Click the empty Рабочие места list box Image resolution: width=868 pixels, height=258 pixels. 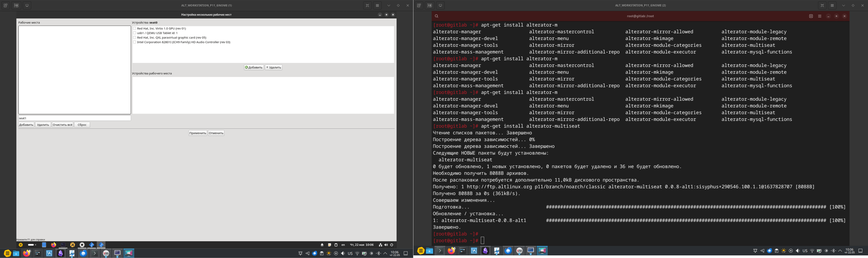(74, 70)
